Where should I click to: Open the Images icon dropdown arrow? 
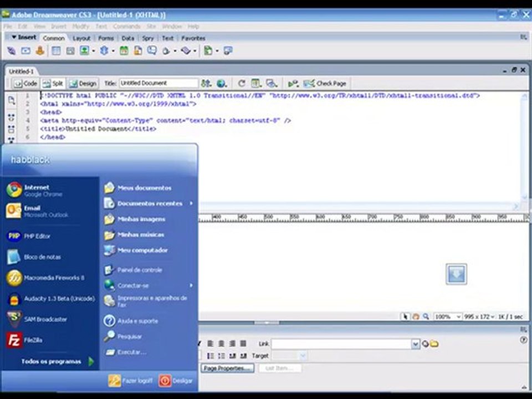93,51
